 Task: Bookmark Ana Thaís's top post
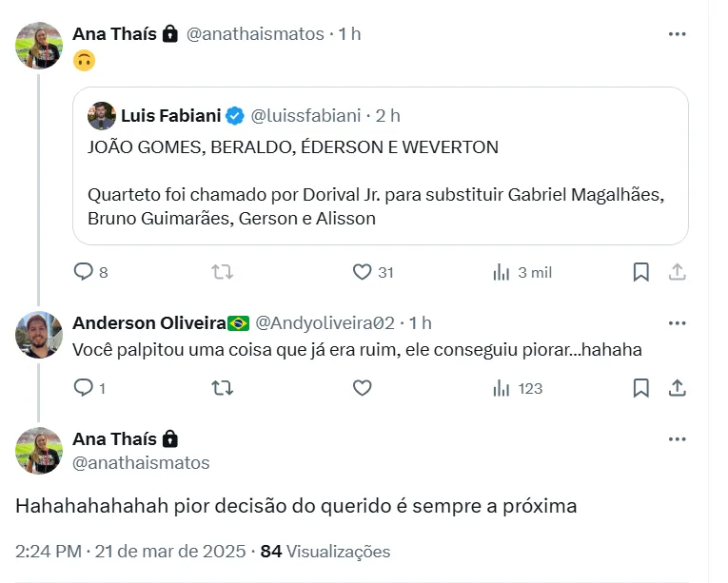641,272
